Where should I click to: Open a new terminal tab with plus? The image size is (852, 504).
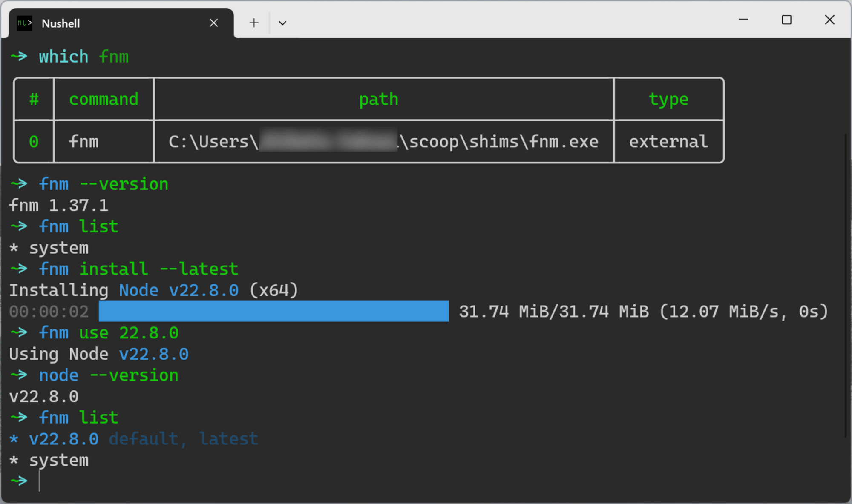pos(254,23)
